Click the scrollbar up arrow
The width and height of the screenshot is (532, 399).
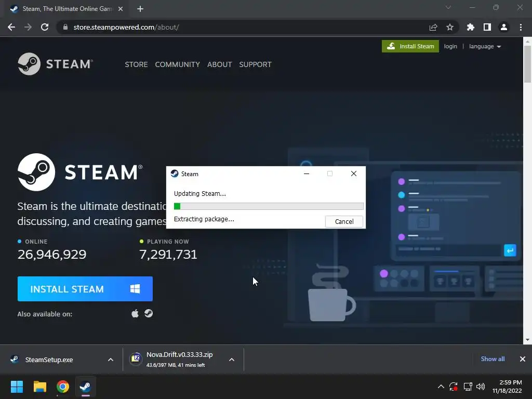(527, 41)
